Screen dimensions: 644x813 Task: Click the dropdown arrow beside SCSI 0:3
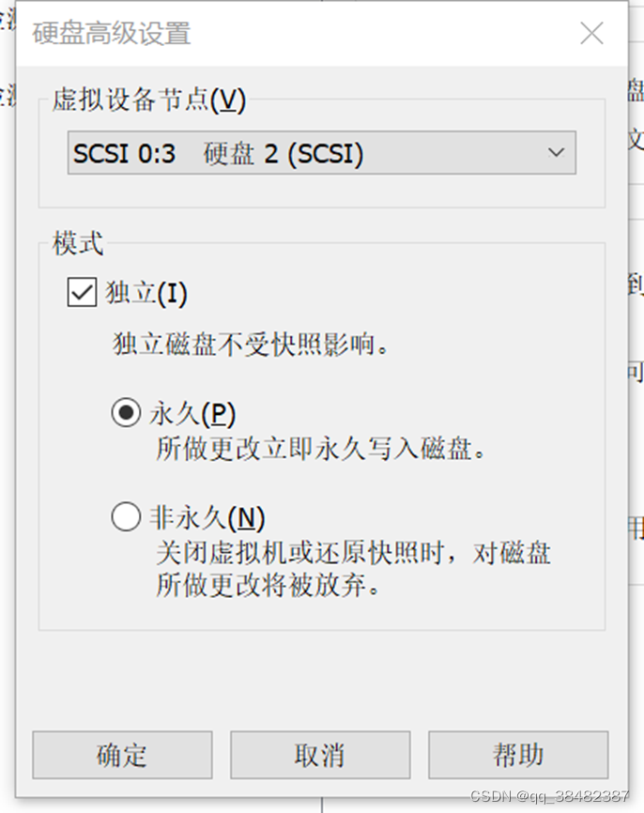(x=556, y=152)
